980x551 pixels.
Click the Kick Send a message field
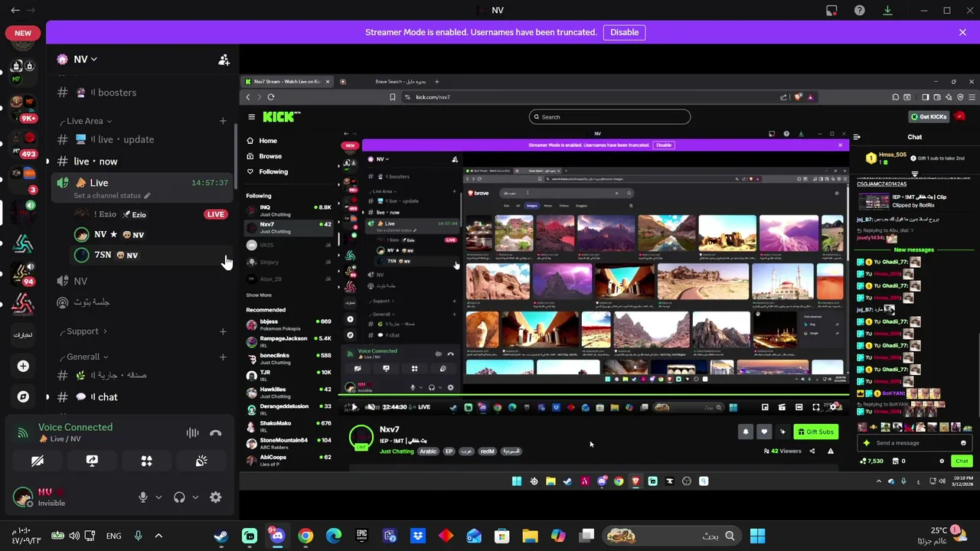(x=915, y=443)
